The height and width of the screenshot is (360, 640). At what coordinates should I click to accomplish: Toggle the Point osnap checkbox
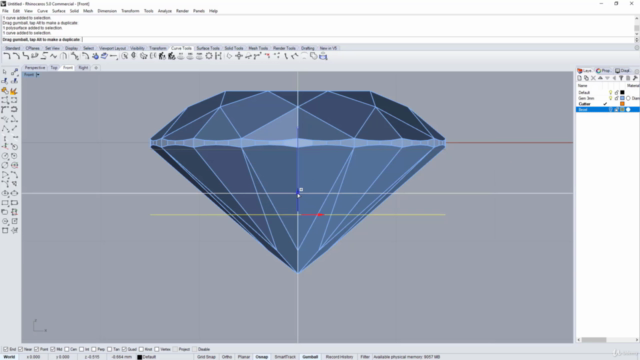tap(37, 349)
